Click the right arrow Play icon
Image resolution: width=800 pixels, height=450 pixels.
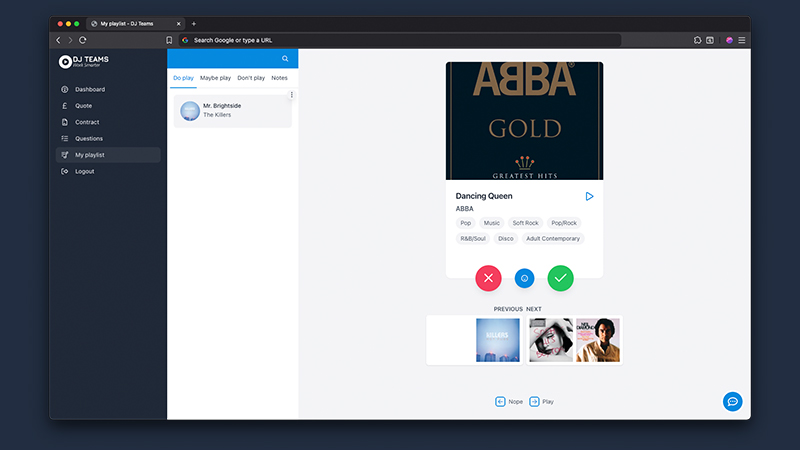click(x=534, y=401)
